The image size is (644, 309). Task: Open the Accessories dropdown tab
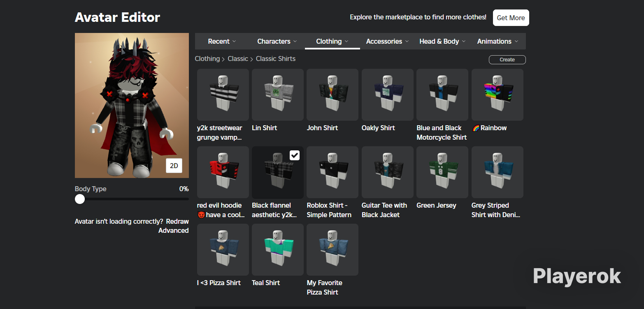click(388, 41)
